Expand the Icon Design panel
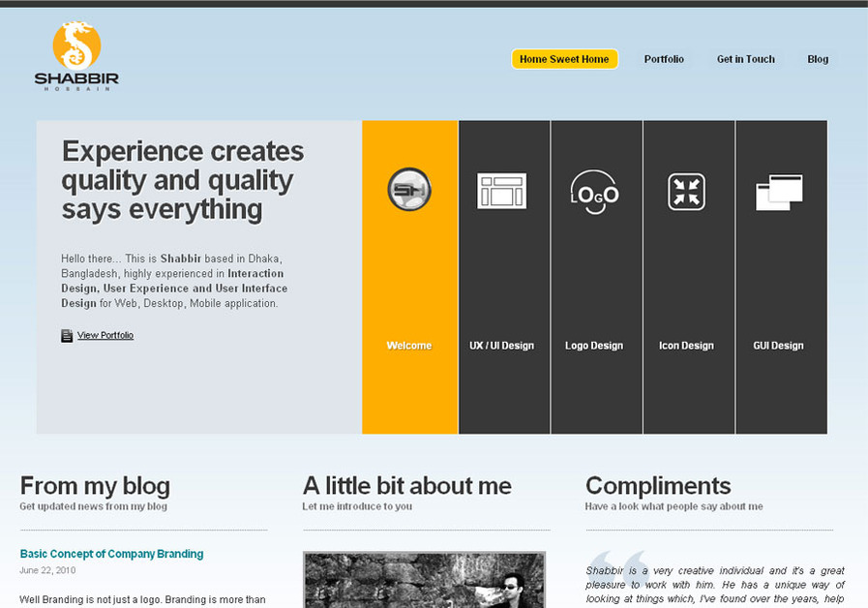 tap(688, 345)
